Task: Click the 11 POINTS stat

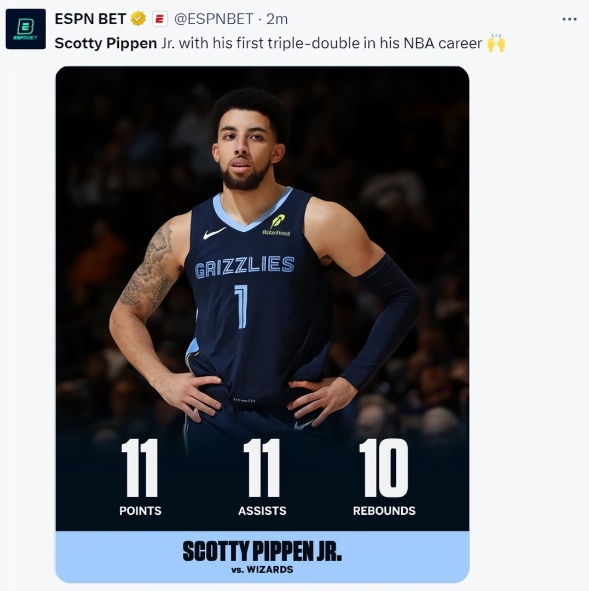Action: click(140, 478)
